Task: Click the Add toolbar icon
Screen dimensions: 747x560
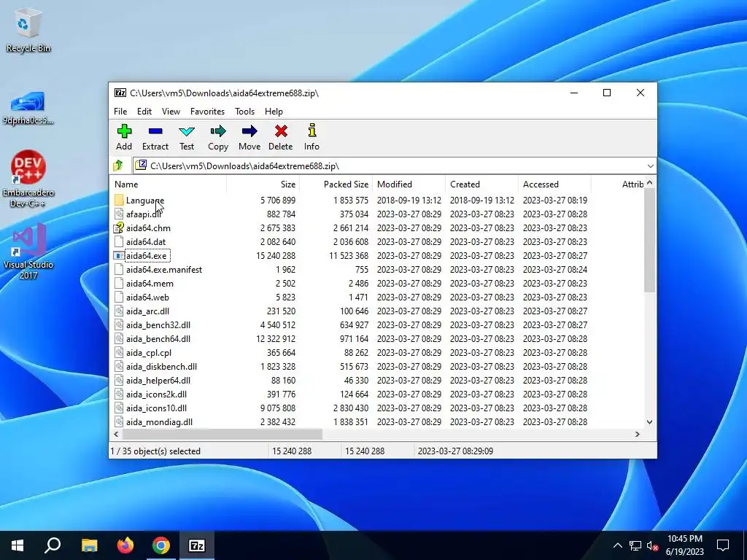Action: pos(124,131)
